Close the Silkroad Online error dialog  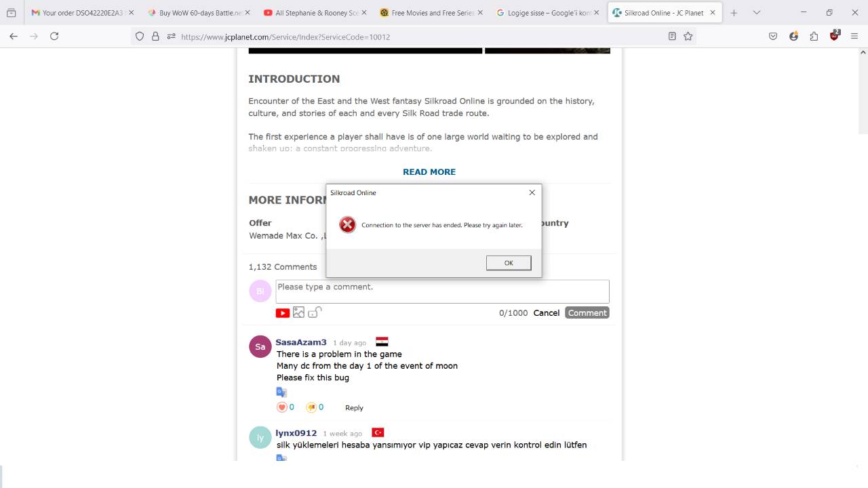pyautogui.click(x=532, y=192)
